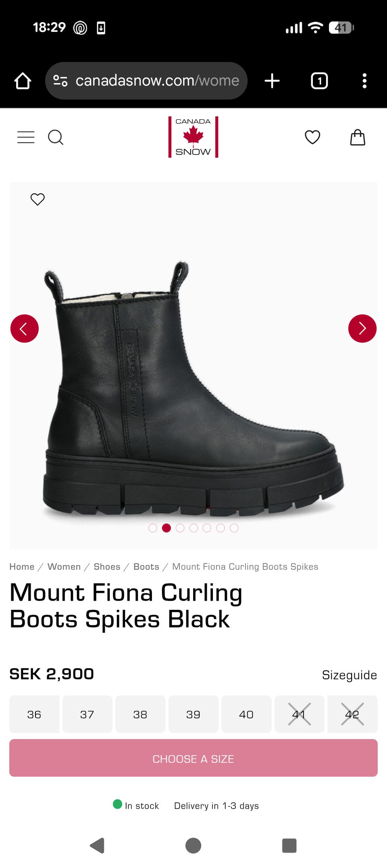Select size 39
The width and height of the screenshot is (387, 868).
pos(193,714)
